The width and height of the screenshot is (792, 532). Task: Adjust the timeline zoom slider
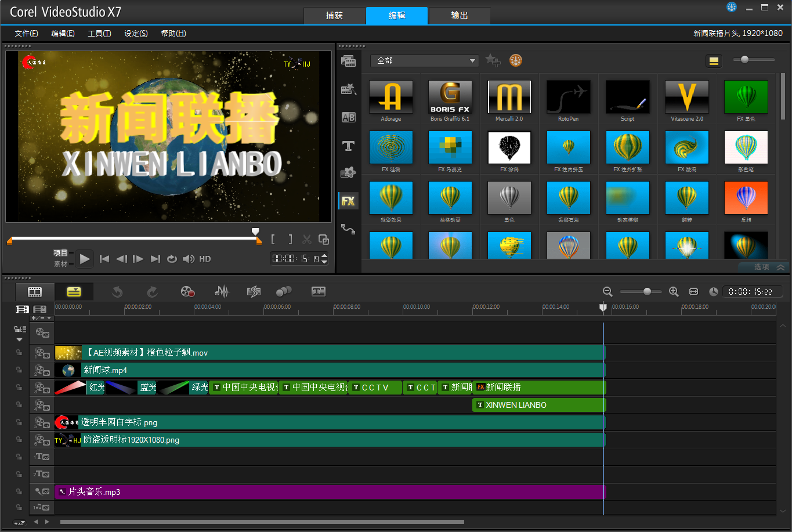[647, 292]
